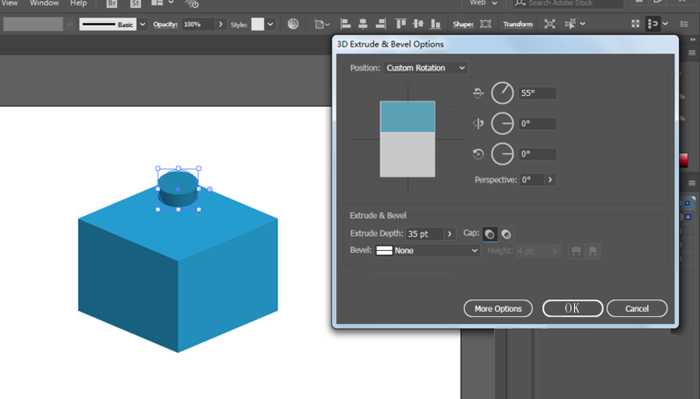This screenshot has width=700, height=399.
Task: Open the arrange documents layout icon
Action: [157, 3]
